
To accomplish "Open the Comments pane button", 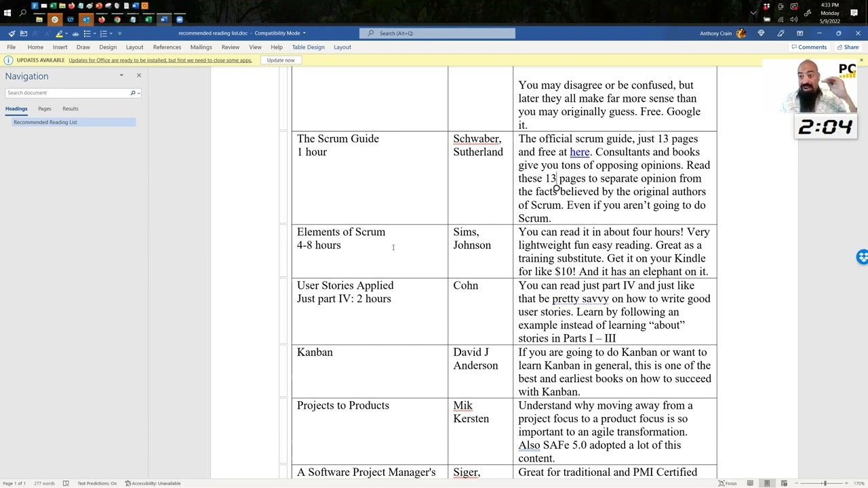I will pos(809,47).
